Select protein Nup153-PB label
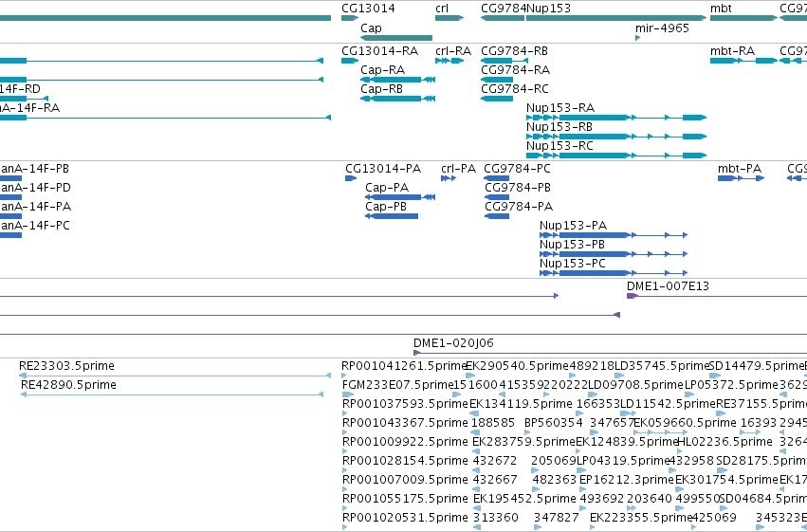Viewport: 807px width, 532px height. click(x=573, y=245)
